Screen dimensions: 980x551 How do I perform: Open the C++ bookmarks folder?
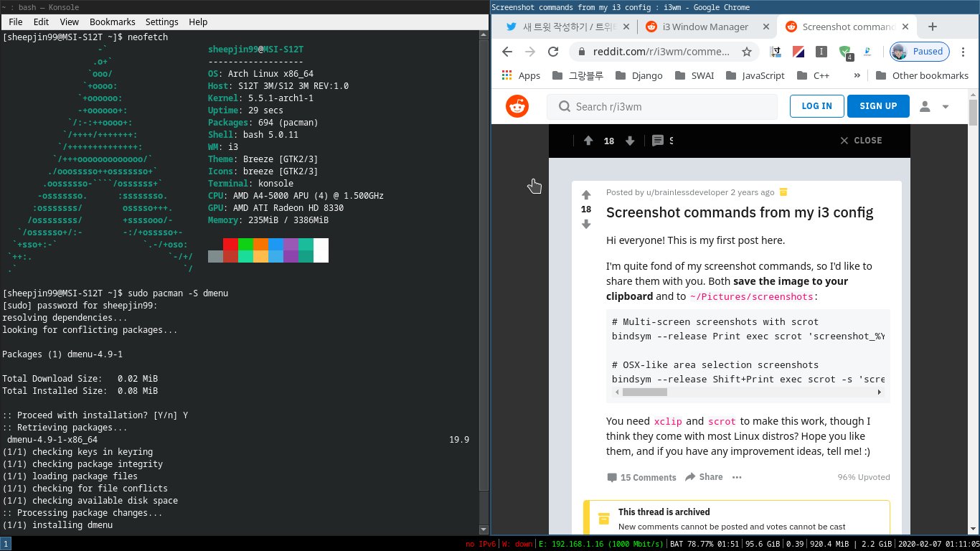point(812,75)
